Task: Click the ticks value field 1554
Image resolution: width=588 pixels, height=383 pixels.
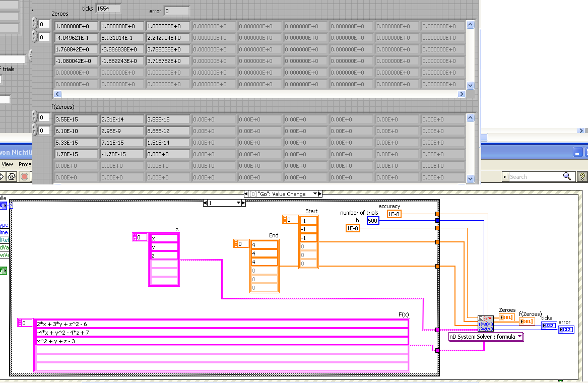Action: (108, 8)
